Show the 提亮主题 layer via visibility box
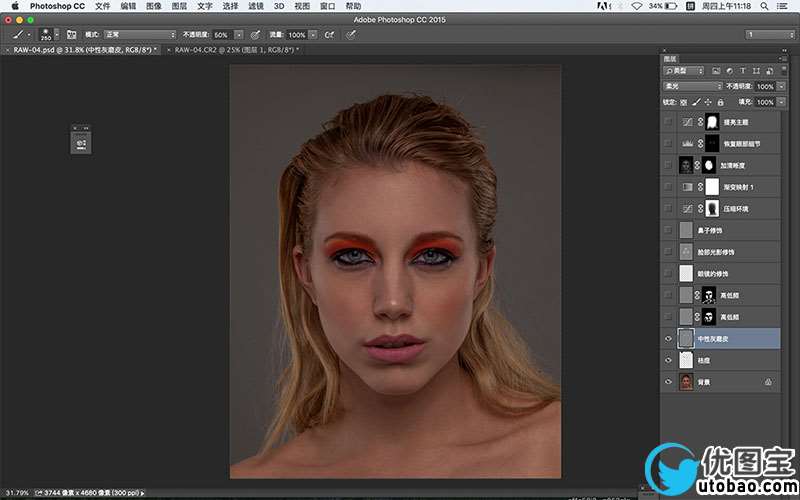The image size is (800, 500). [x=669, y=122]
